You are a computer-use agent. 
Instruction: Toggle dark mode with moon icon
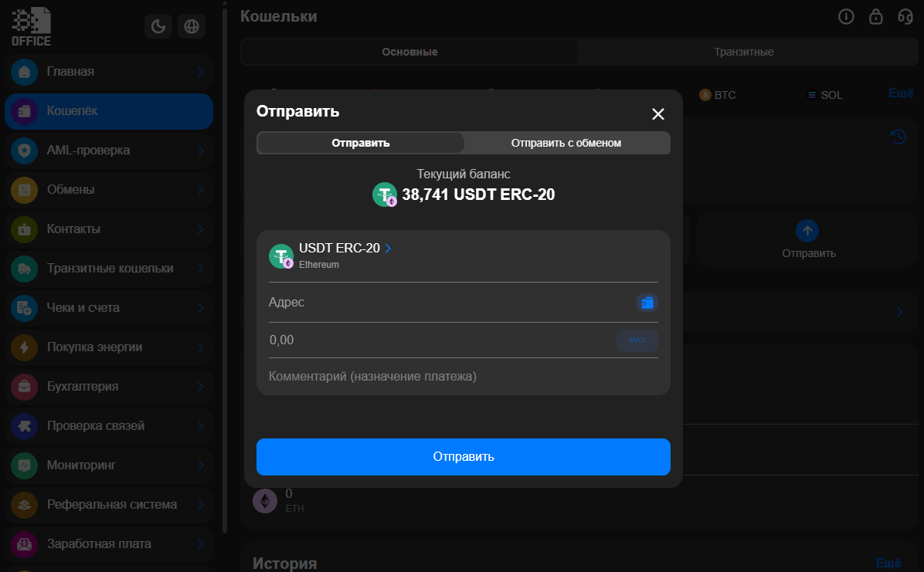pyautogui.click(x=158, y=27)
